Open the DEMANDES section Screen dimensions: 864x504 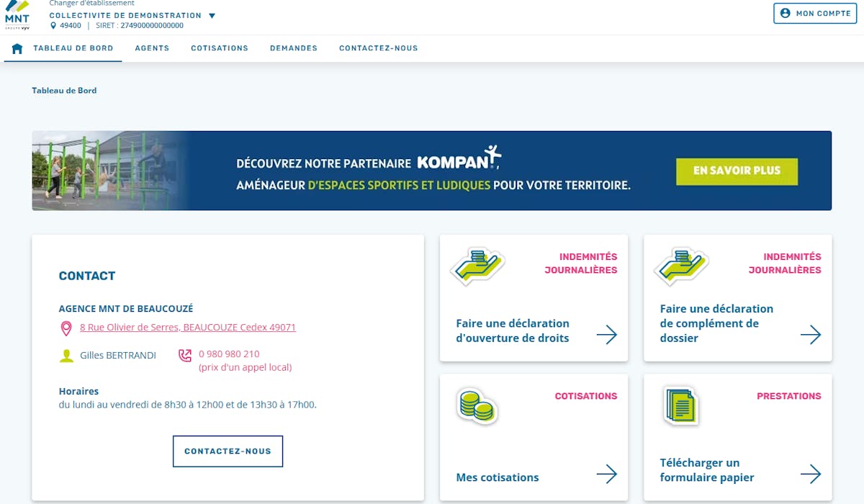pyautogui.click(x=293, y=48)
